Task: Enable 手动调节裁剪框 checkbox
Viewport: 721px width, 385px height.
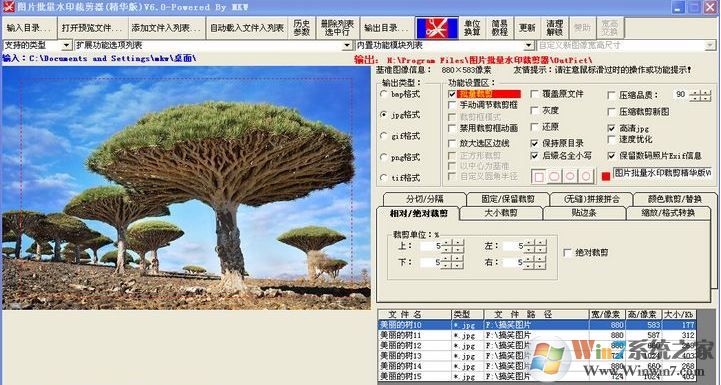Action: [452, 105]
